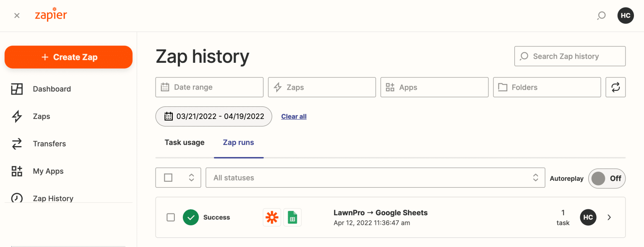The height and width of the screenshot is (247, 644).
Task: Expand the LawnPro Zap run with its chevron
Action: click(609, 217)
